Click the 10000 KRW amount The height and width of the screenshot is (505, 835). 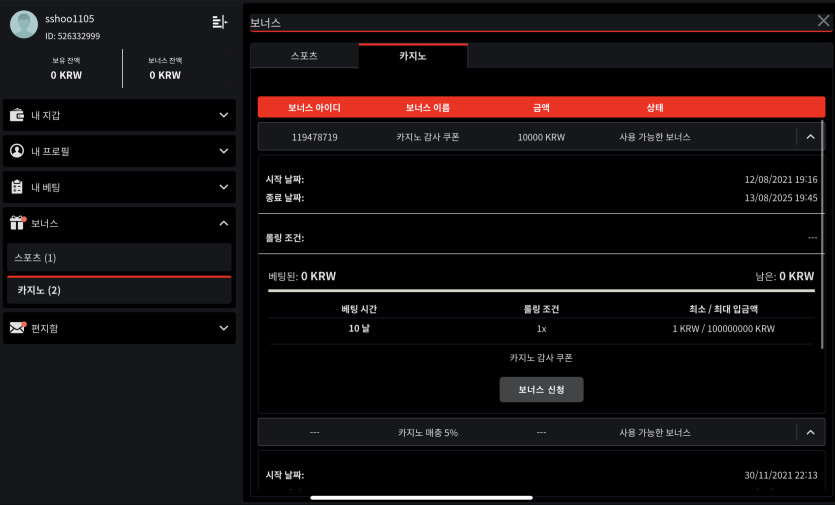[541, 137]
